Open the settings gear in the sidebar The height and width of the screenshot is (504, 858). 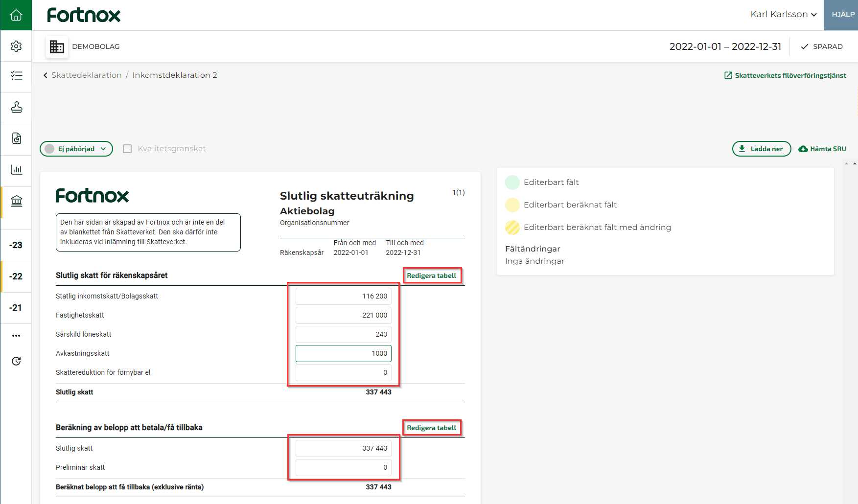coord(16,46)
